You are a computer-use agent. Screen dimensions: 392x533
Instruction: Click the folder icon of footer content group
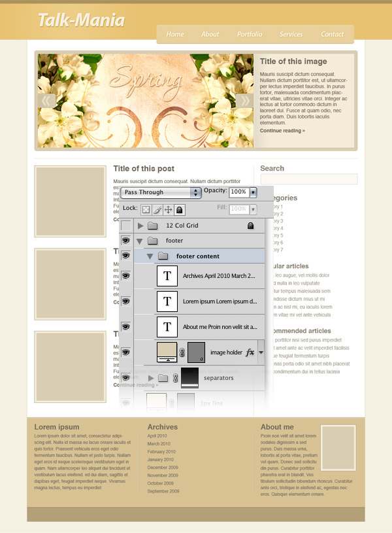tap(163, 256)
